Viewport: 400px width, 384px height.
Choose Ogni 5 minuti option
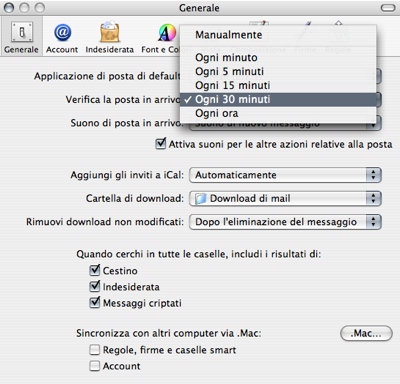tap(278, 71)
